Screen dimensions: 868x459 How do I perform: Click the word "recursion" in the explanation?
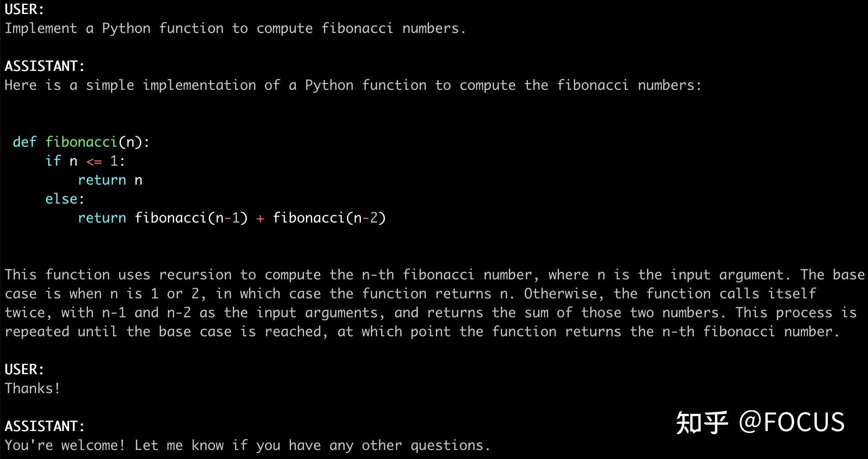click(195, 275)
